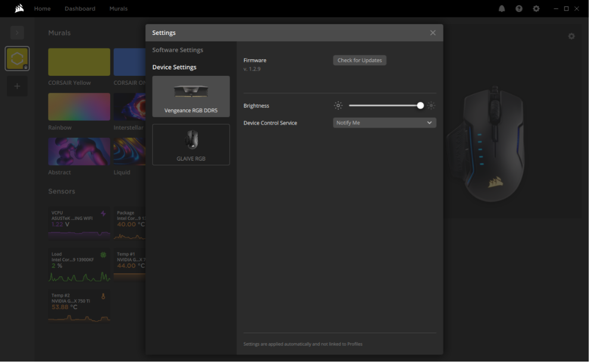Go to the Home tab

click(x=42, y=8)
